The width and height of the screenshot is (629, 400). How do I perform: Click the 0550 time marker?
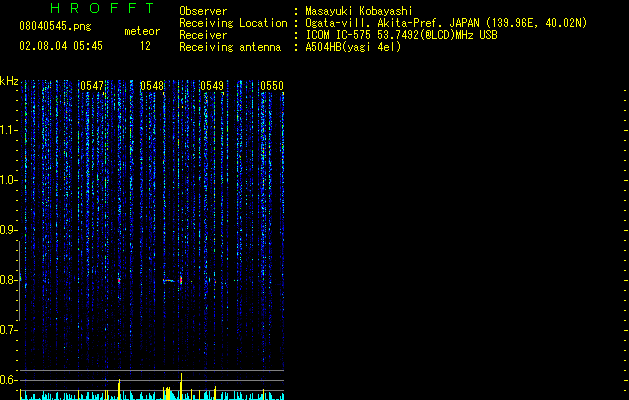(272, 86)
